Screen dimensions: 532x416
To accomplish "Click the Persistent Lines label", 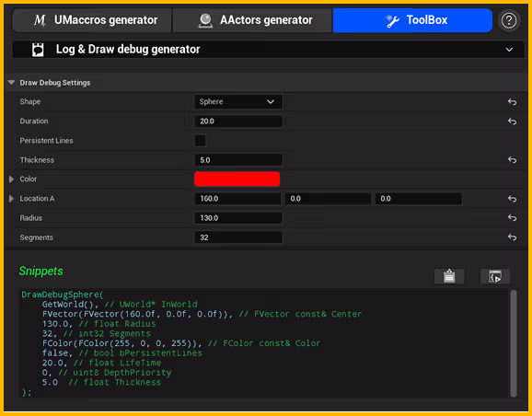I will pos(46,141).
